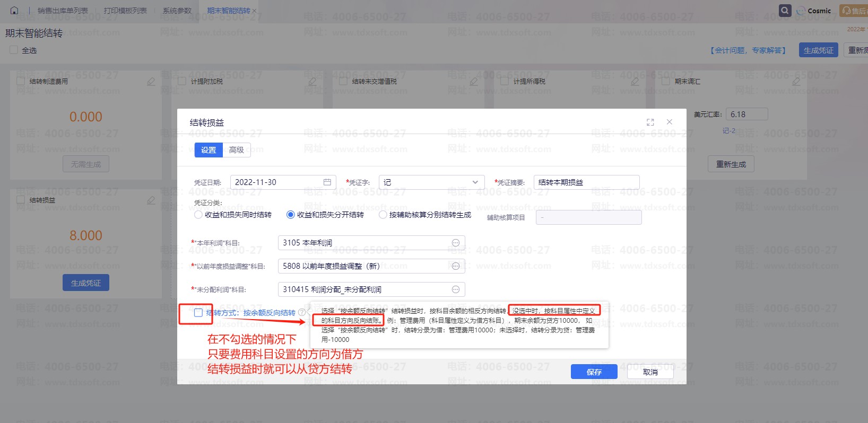The height and width of the screenshot is (423, 868).
Task: Click the help question mark beside 按余额反向结转
Action: point(302,313)
